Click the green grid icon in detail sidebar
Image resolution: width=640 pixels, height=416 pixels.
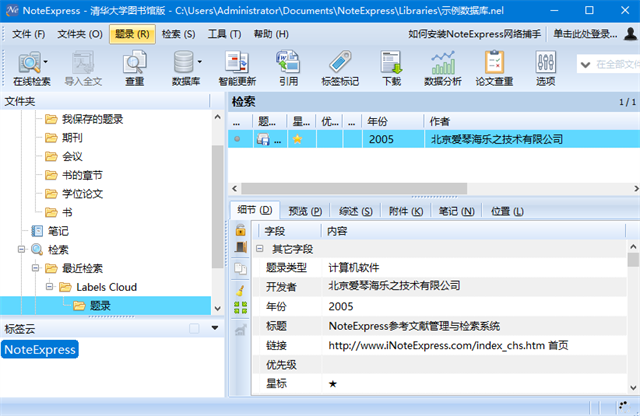[x=240, y=307]
